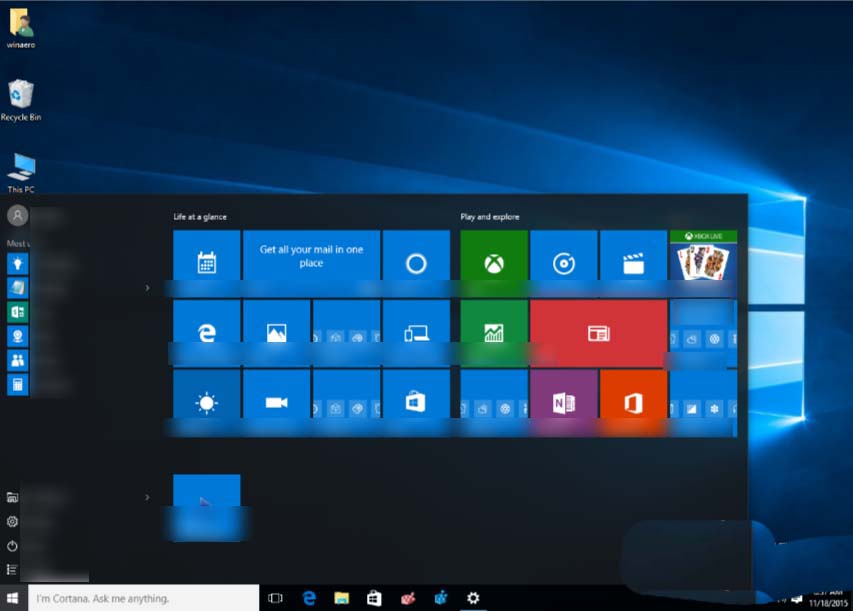Switch to Settings gear on the taskbar
The height and width of the screenshot is (611, 853).
473,598
